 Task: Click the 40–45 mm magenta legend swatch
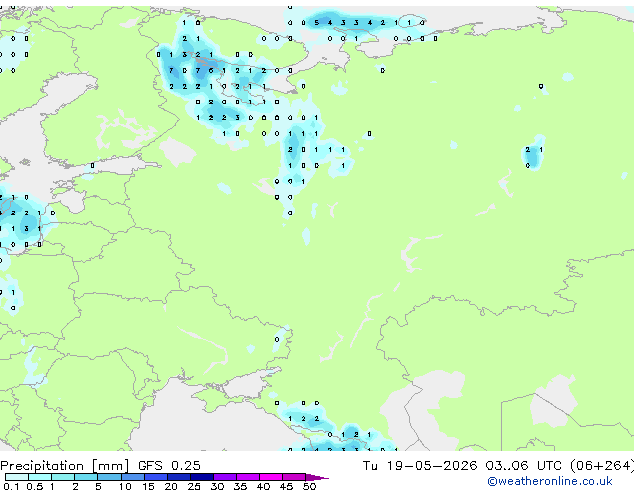pos(271,477)
